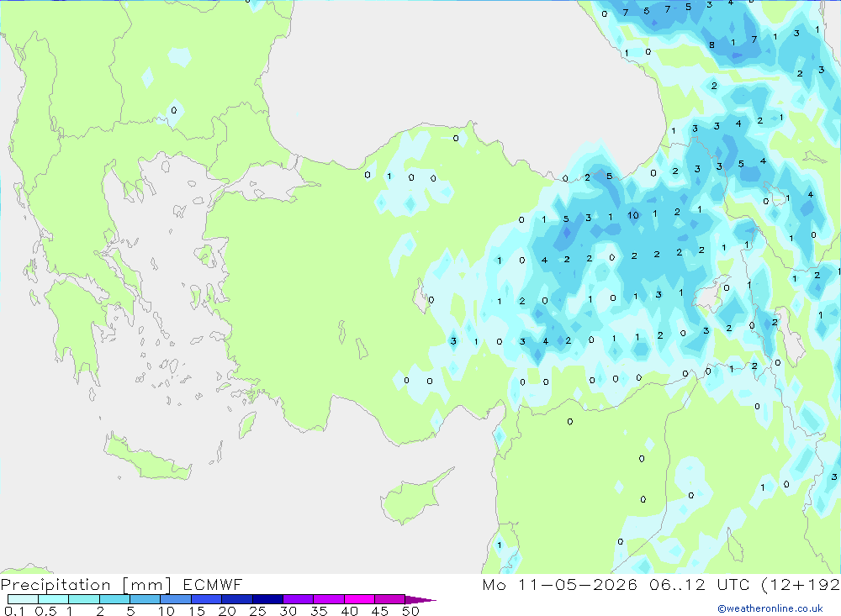841x616 pixels.
Task: Click the '10' precipitation value on the map
Action: [x=633, y=215]
